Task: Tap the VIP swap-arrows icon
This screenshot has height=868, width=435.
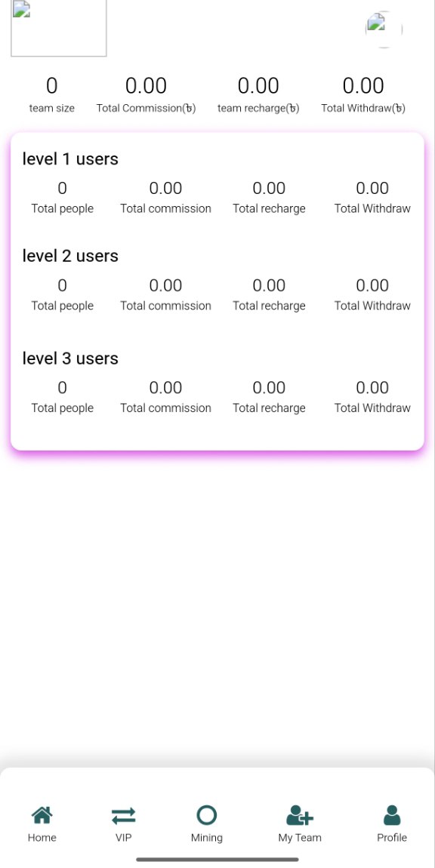Action: 123,815
